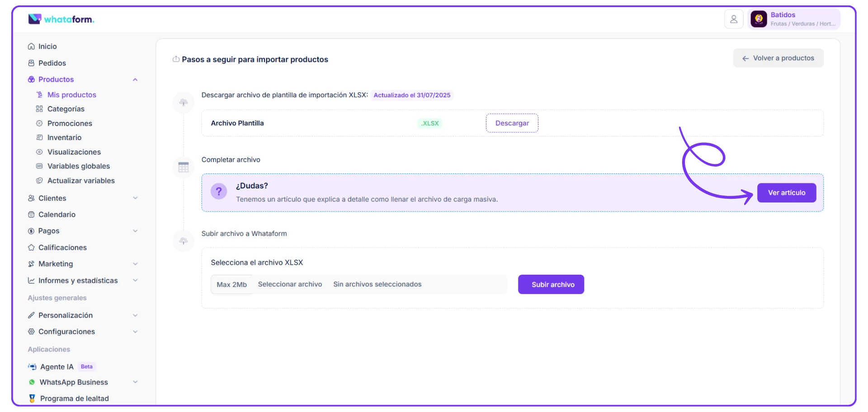Click Seleccionar archivo file input
868x412 pixels.
click(x=290, y=285)
